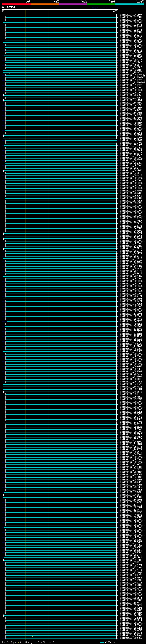Click the end arrow of UniRef100_Q6W969 bar

tap(116, 140)
